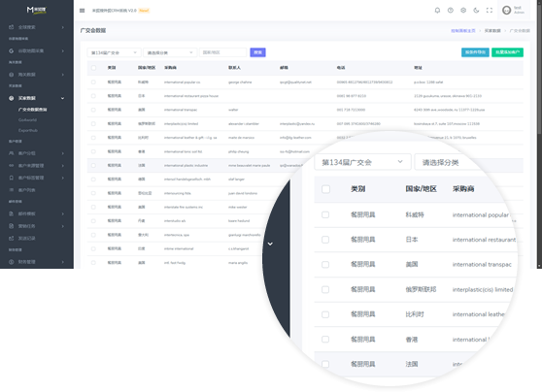Click the clock icon in the header
542x392 pixels.
tap(451, 11)
